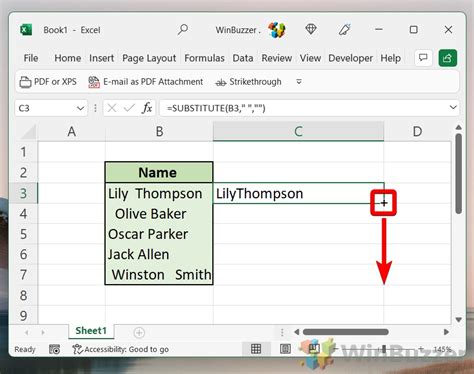Select column A header
This screenshot has height=374, width=474.
(72, 132)
